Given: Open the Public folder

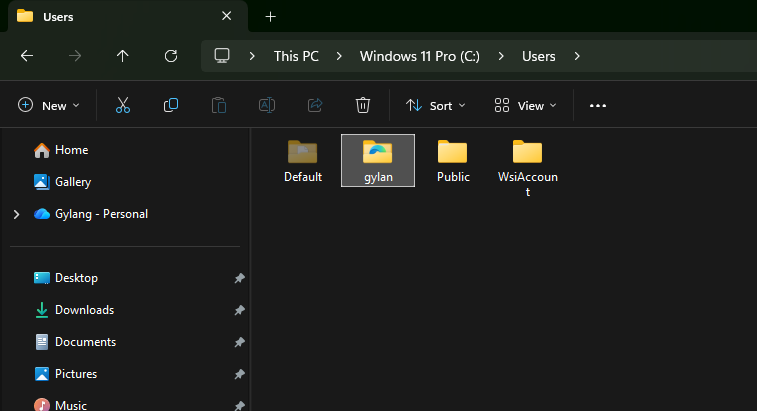Looking at the screenshot, I should pos(453,160).
